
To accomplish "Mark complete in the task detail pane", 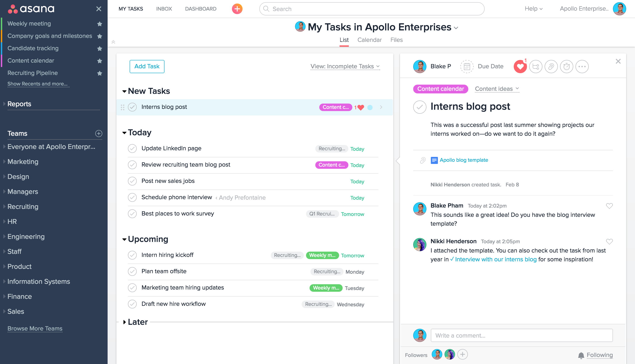I will (x=420, y=107).
